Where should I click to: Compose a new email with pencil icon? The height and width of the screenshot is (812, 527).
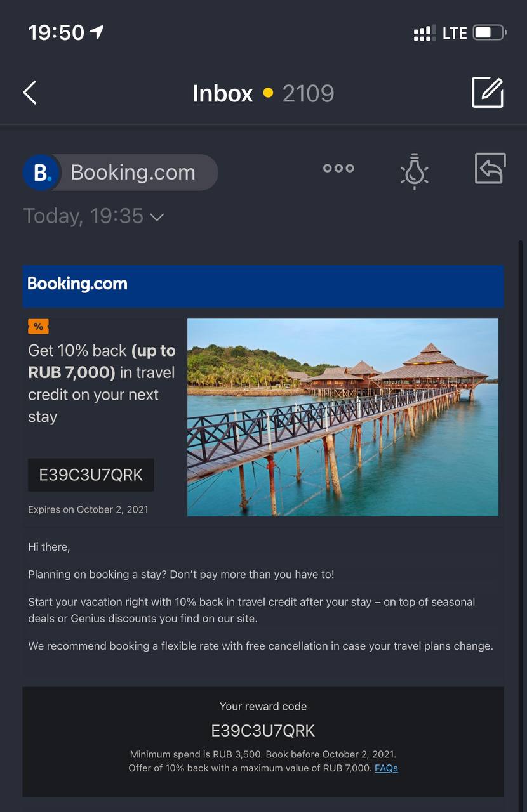(x=488, y=93)
